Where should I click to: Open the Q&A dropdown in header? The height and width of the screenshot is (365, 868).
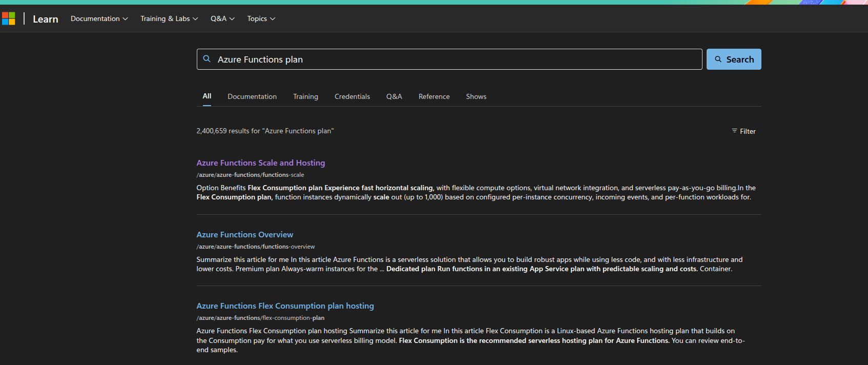click(x=222, y=18)
